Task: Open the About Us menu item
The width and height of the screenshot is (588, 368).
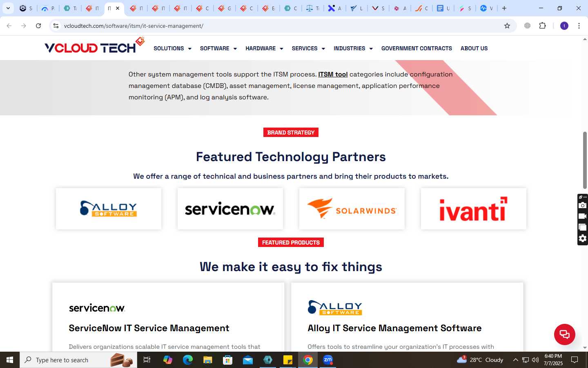Action: tap(474, 48)
